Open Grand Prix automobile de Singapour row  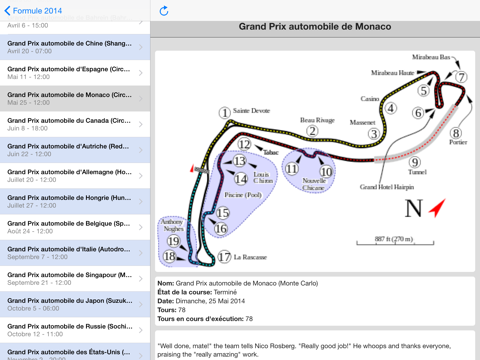tap(75, 278)
